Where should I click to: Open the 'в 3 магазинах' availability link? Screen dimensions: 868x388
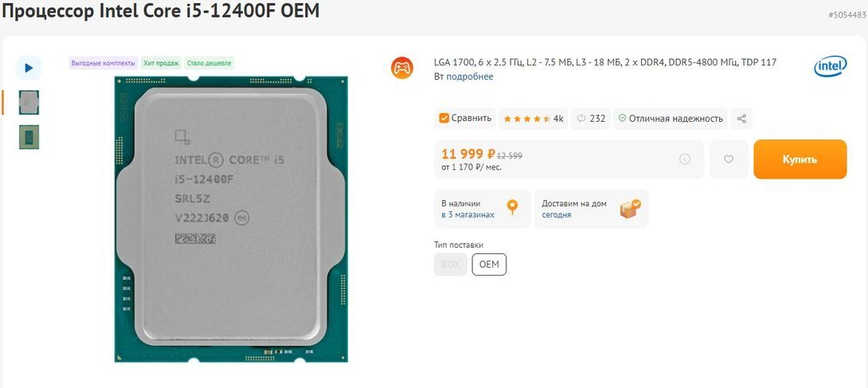[467, 215]
